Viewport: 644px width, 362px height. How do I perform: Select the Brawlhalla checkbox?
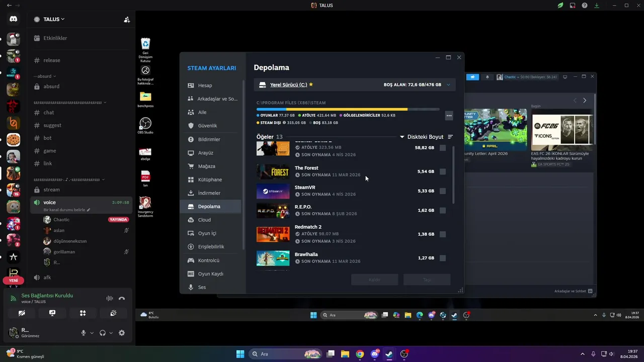(x=443, y=258)
